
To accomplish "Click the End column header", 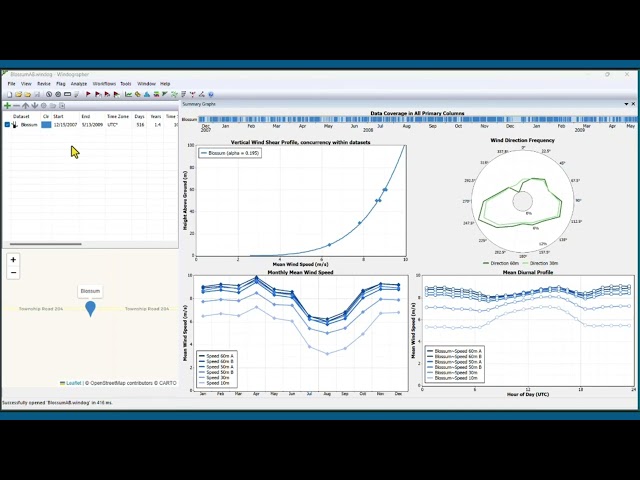I will click(85, 116).
